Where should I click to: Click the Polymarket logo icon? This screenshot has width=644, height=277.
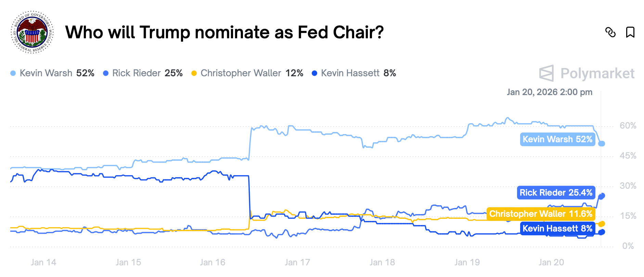tap(546, 73)
